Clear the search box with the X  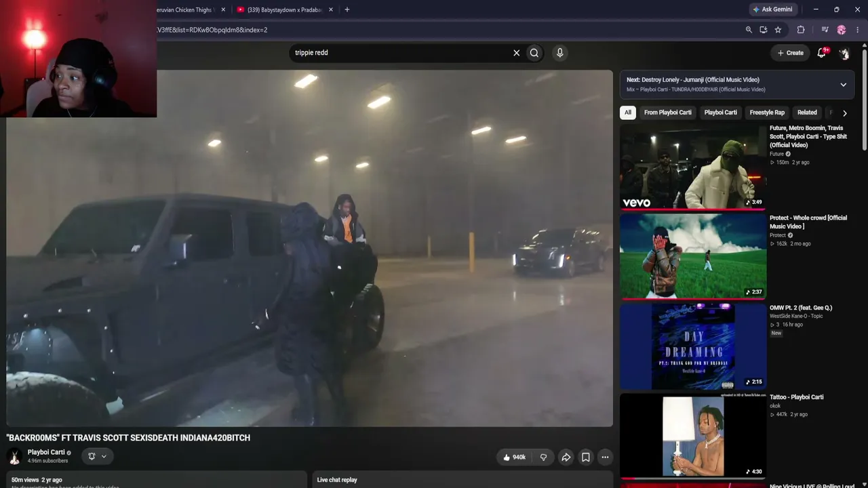pos(516,53)
